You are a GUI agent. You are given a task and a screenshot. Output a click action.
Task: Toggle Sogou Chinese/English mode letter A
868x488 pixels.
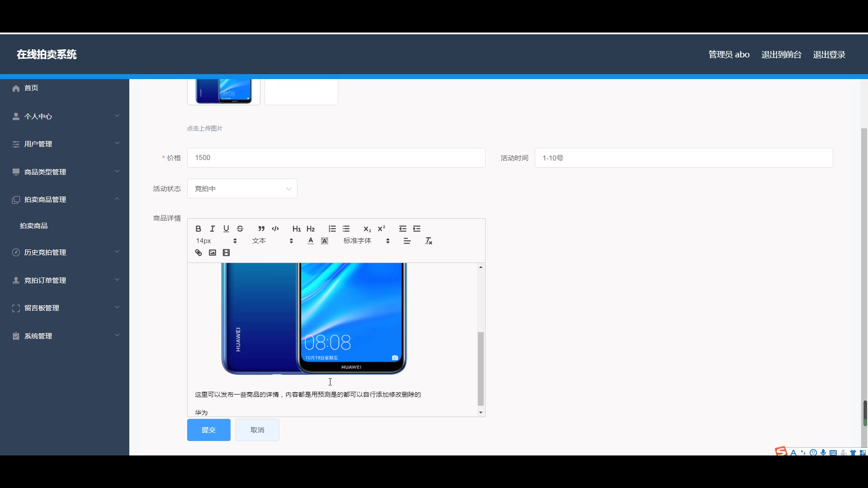click(793, 452)
